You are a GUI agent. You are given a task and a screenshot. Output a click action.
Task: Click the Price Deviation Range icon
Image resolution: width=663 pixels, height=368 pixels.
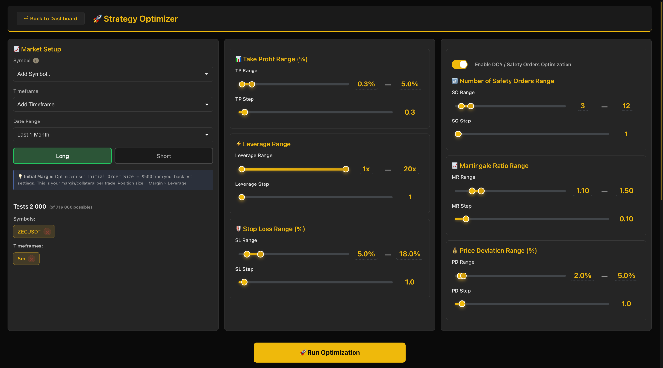pos(455,250)
